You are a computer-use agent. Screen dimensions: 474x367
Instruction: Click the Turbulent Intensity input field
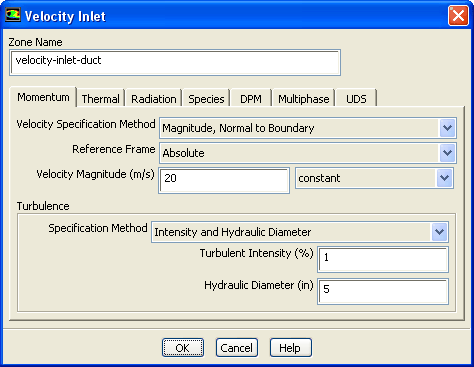coord(383,259)
